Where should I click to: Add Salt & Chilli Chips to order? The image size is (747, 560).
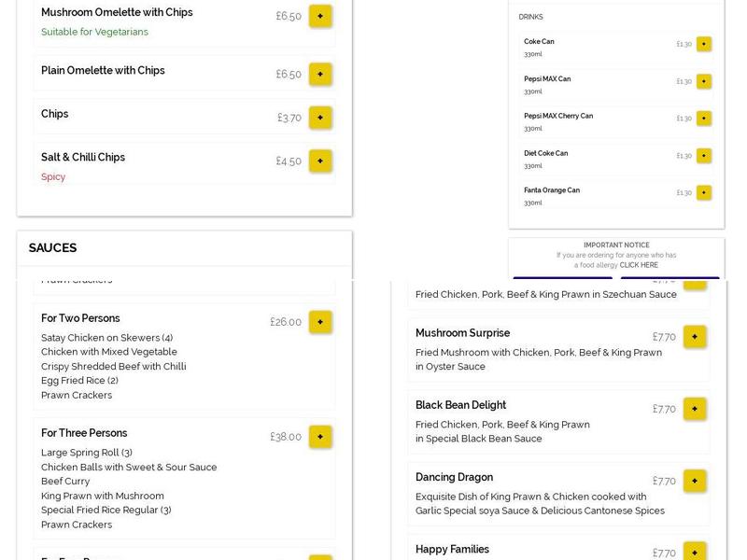[320, 161]
